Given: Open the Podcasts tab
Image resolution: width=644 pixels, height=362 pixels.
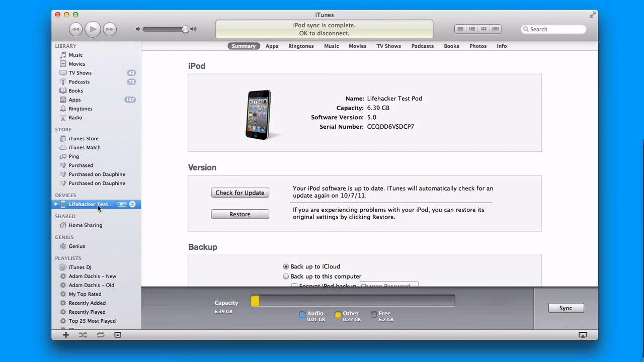Looking at the screenshot, I should (x=422, y=46).
